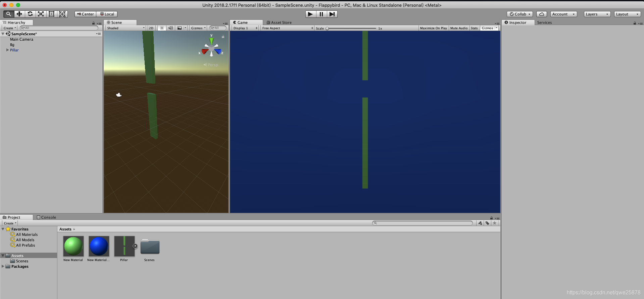Image resolution: width=644 pixels, height=299 pixels.
Task: Switch to the Asset Store tab
Action: (x=279, y=23)
